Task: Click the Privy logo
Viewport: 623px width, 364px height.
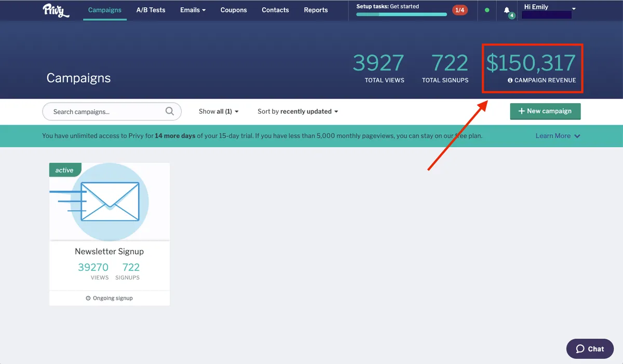Action: tap(56, 10)
